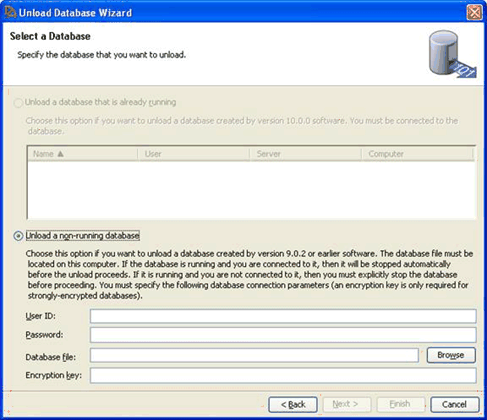Screen dimensions: 487x420
Task: Click the database cylinder graphic
Action: click(x=452, y=54)
